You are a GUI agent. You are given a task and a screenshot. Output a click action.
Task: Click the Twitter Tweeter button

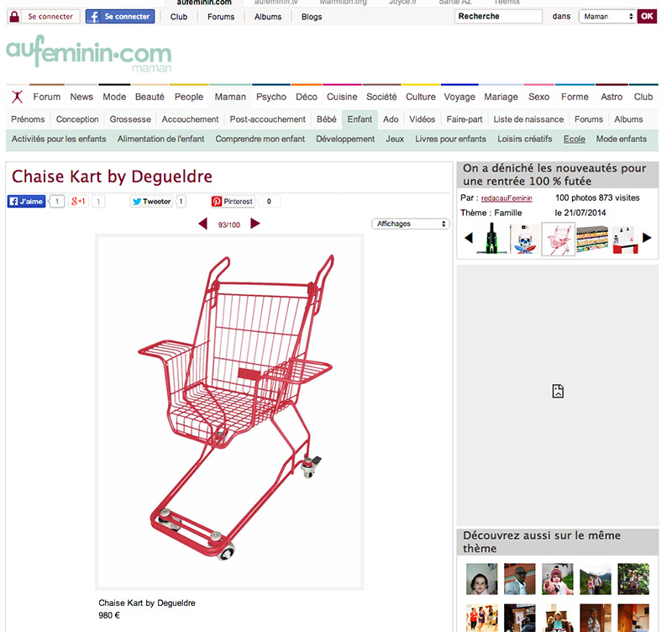coord(152,202)
